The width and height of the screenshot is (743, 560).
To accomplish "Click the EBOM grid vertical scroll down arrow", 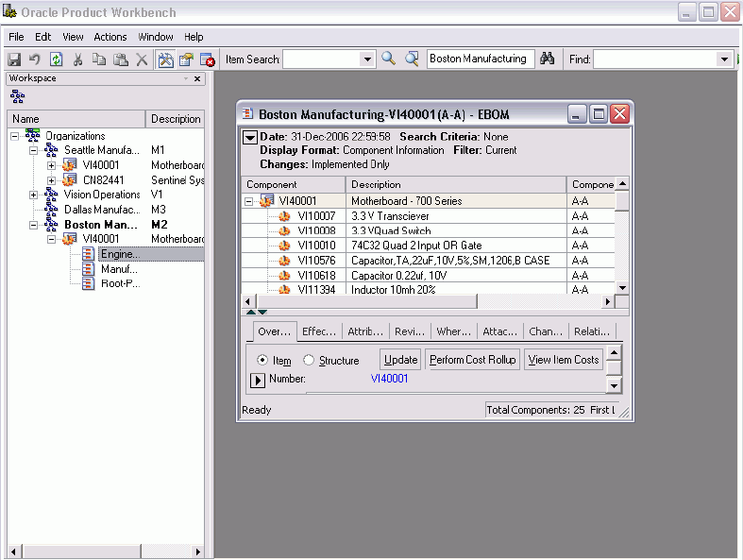I will [623, 287].
